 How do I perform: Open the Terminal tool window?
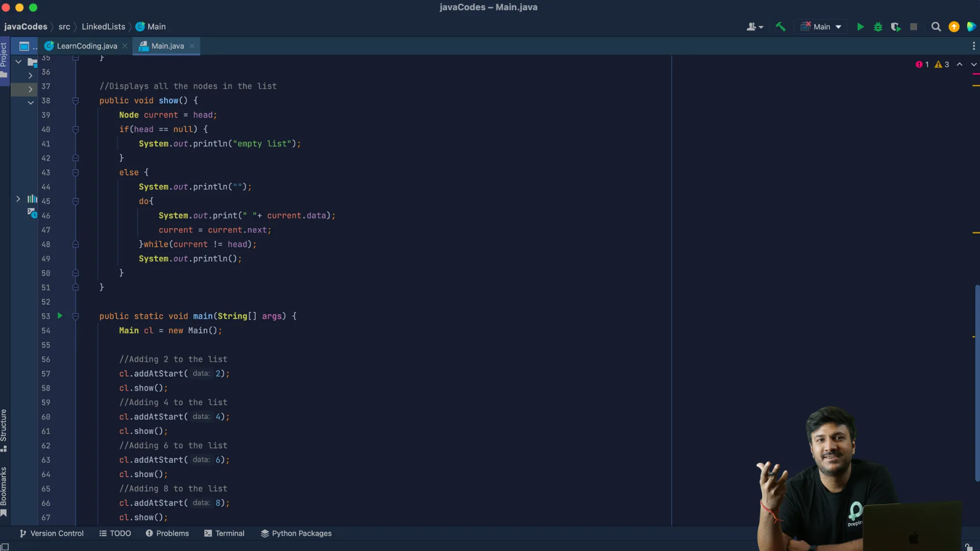(225, 533)
